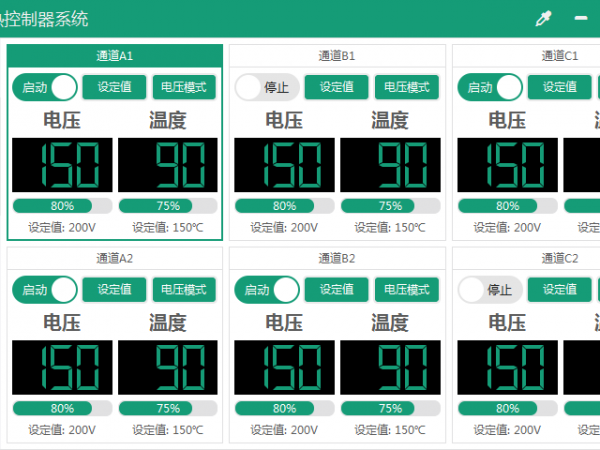Image resolution: width=600 pixels, height=450 pixels.
Task: Click the eyedropper theme icon in title bar
Action: click(x=544, y=18)
